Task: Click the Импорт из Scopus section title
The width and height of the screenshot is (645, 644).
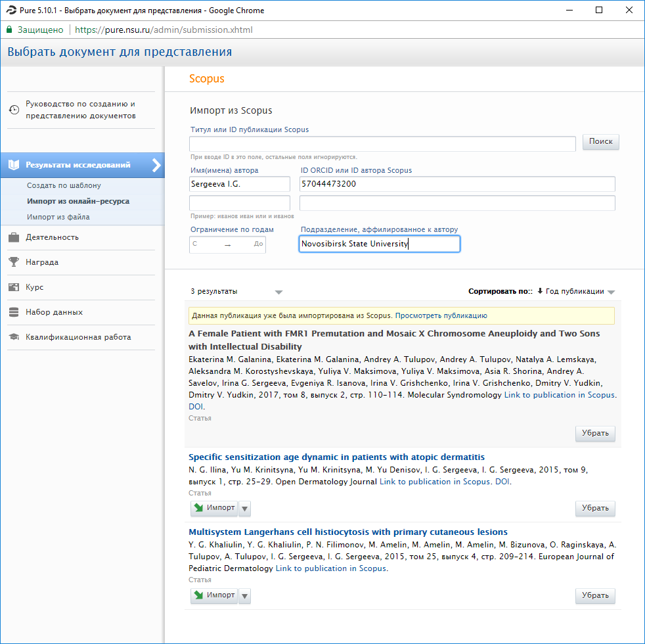Action: pos(231,110)
